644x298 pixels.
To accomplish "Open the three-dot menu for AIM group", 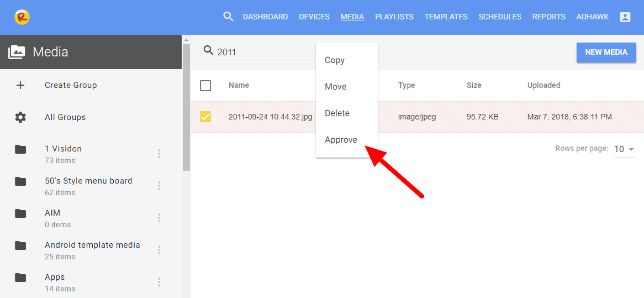I will (159, 218).
